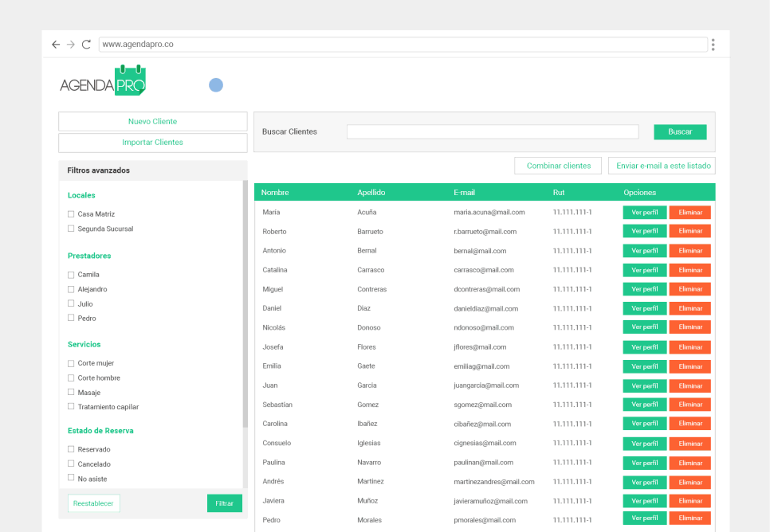
Task: Check the Casa Matriz checkbox
Action: 71,214
